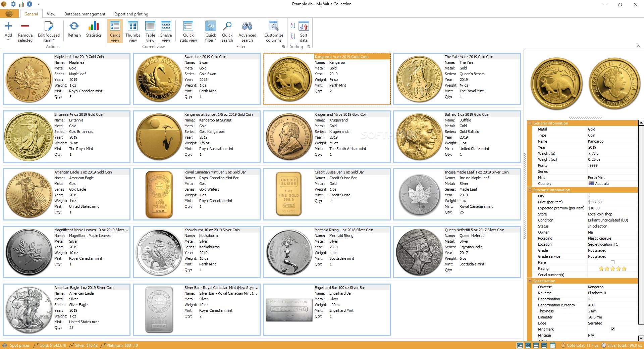The height and width of the screenshot is (349, 644).
Task: Open the General ribbon tab
Action: pos(31,14)
